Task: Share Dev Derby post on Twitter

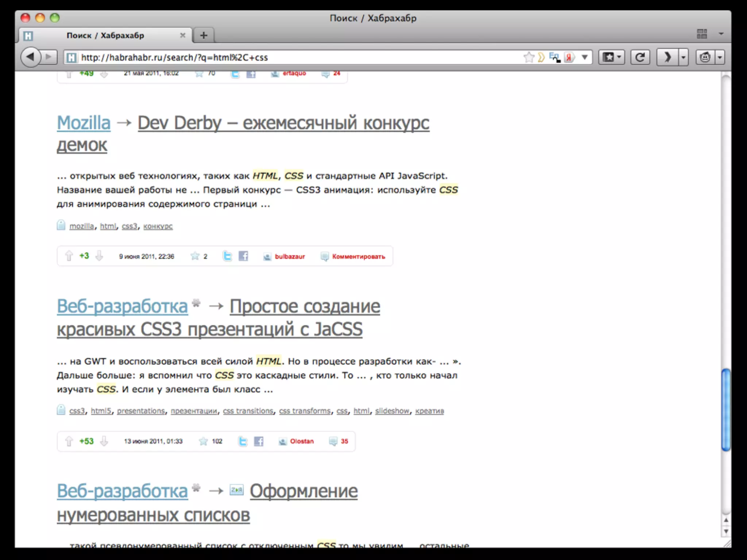Action: coord(227,256)
